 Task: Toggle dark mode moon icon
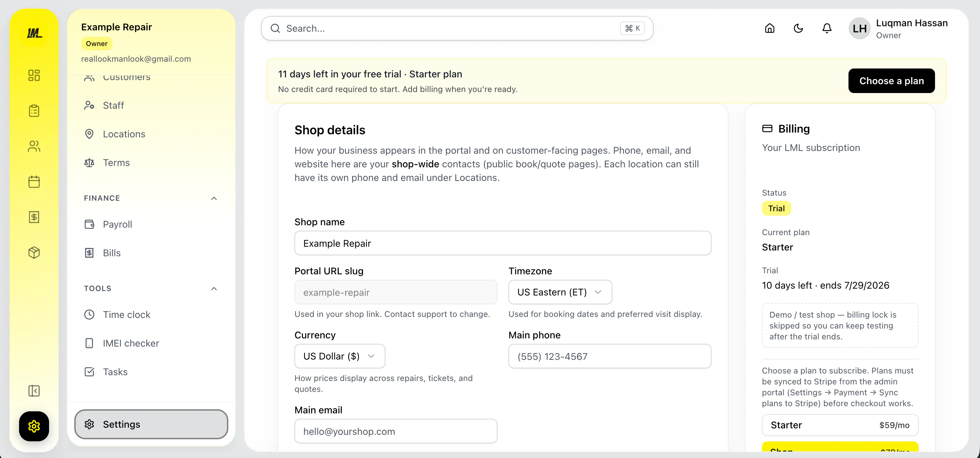(x=798, y=29)
